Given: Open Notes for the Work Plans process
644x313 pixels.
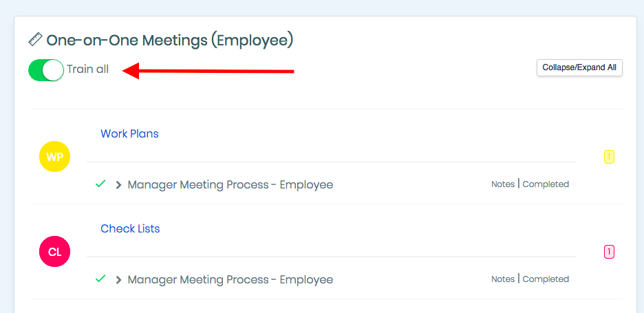Looking at the screenshot, I should (x=503, y=184).
